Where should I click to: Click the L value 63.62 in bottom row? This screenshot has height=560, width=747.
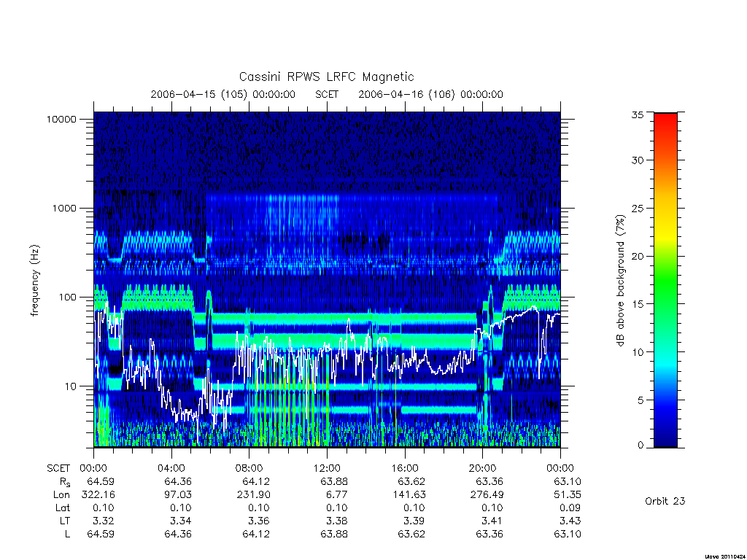pyautogui.click(x=411, y=534)
